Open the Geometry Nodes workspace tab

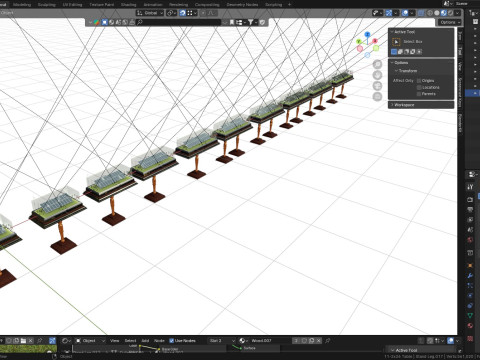[242, 5]
